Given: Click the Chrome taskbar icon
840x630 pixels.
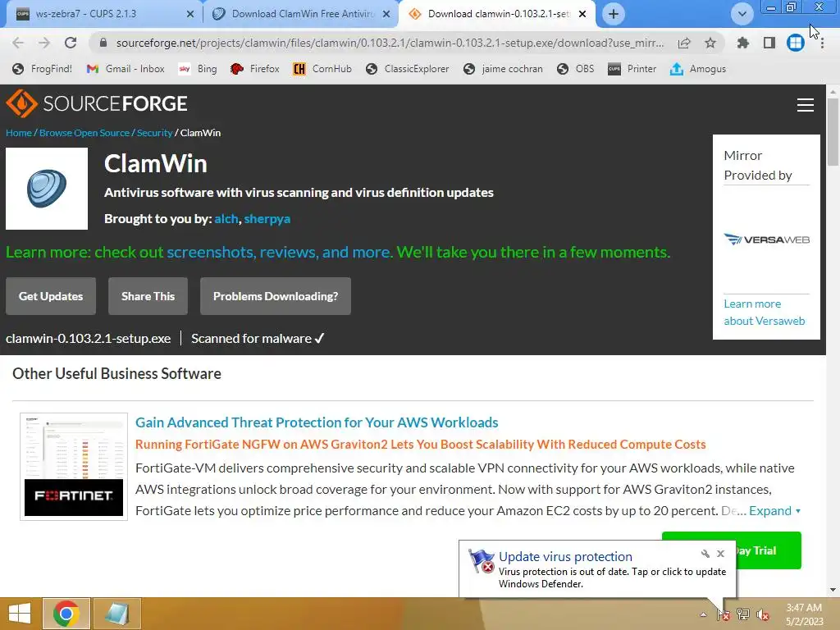Looking at the screenshot, I should pos(66,614).
